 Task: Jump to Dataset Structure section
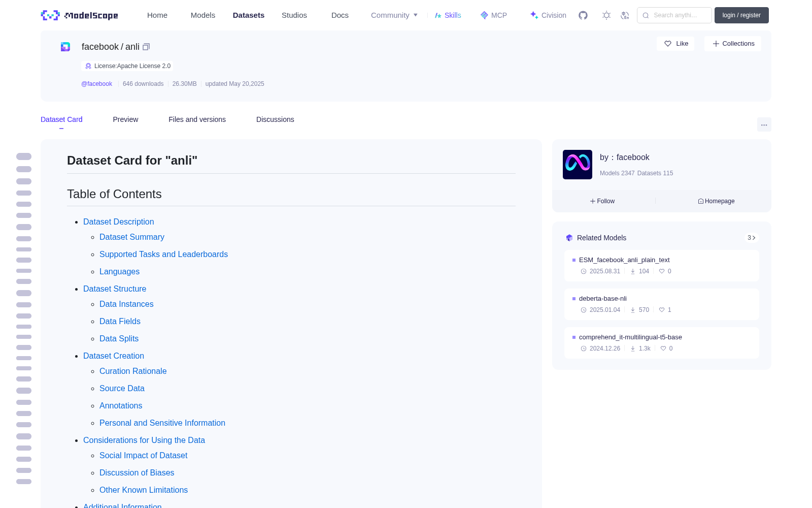115,289
